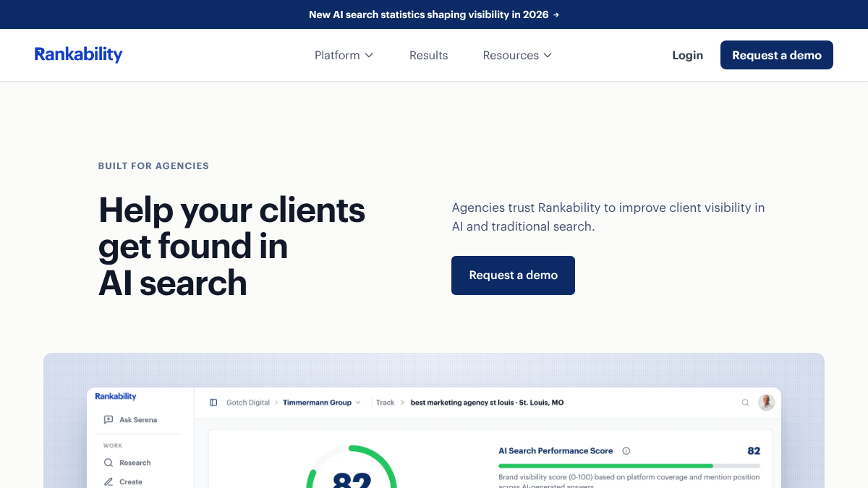Expand the Resources navigation menu
The image size is (868, 488).
coord(517,55)
